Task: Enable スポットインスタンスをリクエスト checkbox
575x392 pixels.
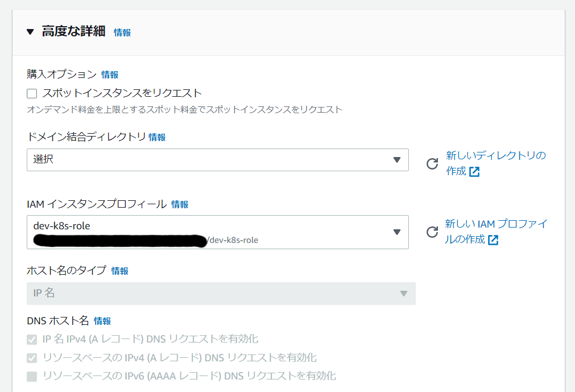Action: (32, 94)
